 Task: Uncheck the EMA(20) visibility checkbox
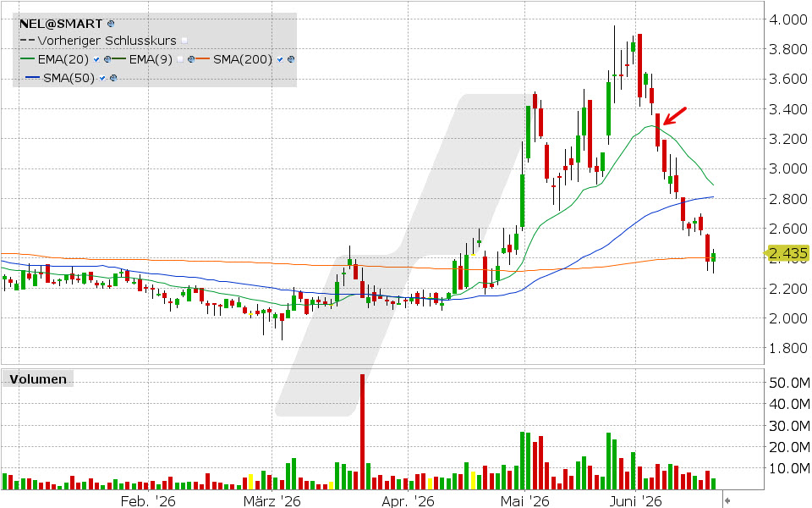pos(96,59)
